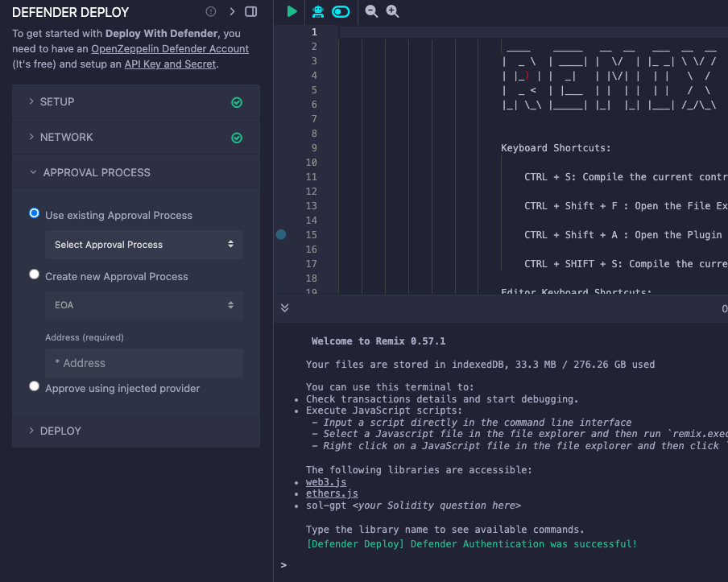Open the Remix AI robot assistant icon
The height and width of the screenshot is (582, 728).
(x=317, y=11)
